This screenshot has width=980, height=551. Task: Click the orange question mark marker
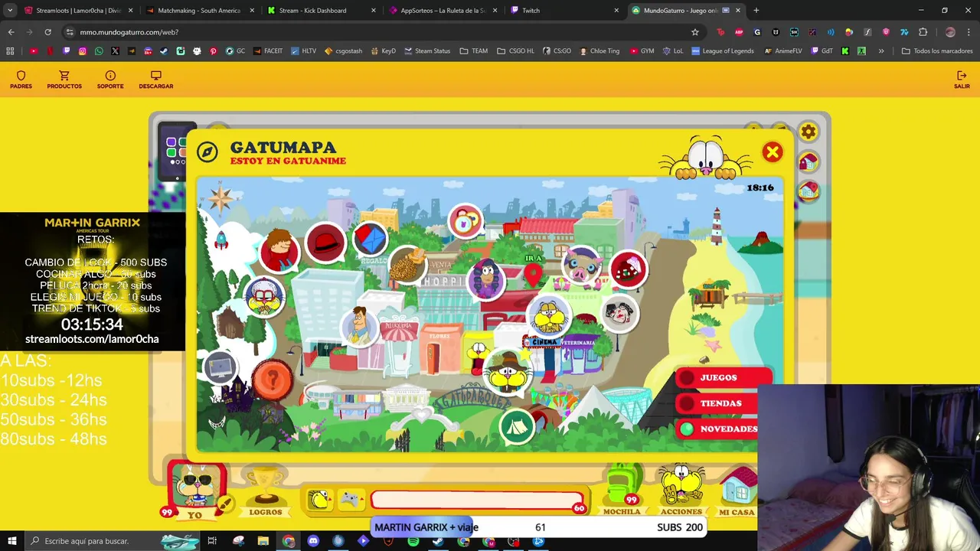pyautogui.click(x=272, y=380)
